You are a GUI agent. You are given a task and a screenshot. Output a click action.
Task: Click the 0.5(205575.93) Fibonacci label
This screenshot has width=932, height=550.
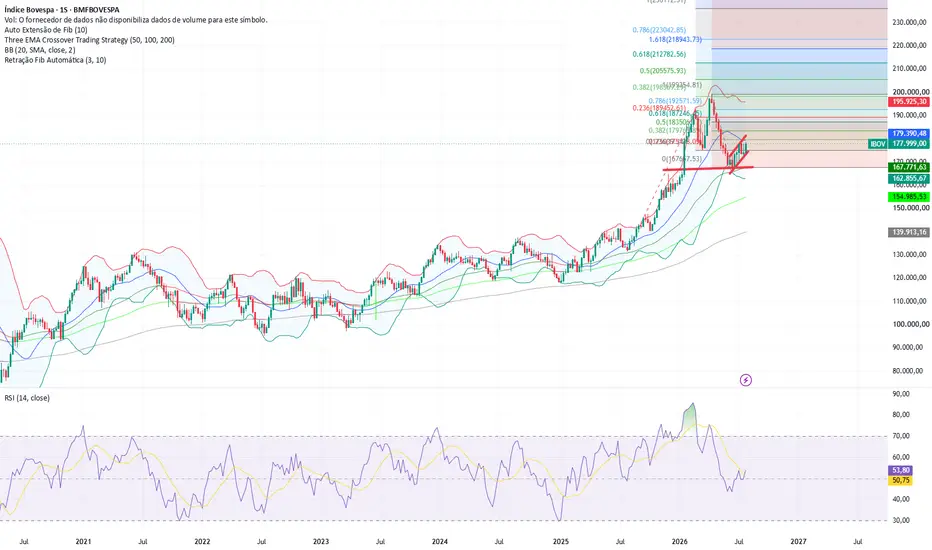[662, 71]
